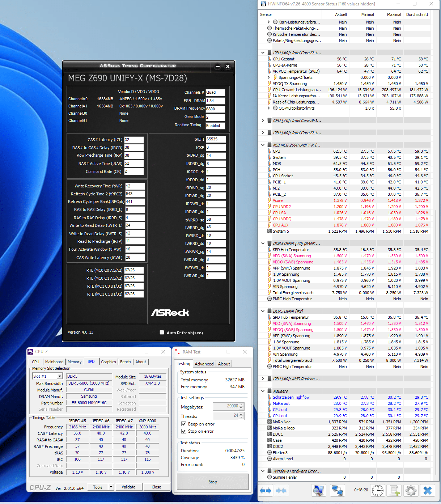Screen dimensions: 441x504
Task: Collapse the MSI MEG Z690 UNIFY-X sensor group
Action: pyautogui.click(x=263, y=145)
